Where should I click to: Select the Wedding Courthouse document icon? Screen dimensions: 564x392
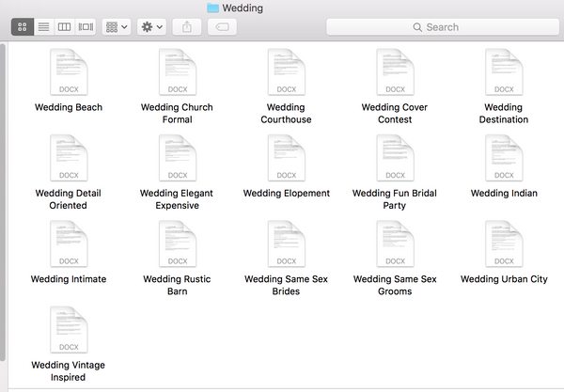tap(287, 72)
